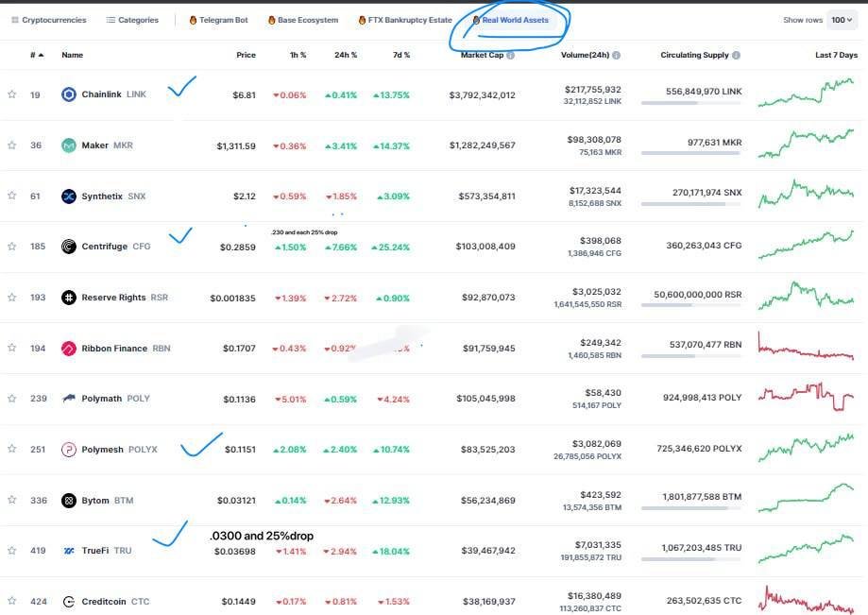Click Maker's circulating supply progress bar
Viewport: 868px width, 615px height.
point(690,153)
